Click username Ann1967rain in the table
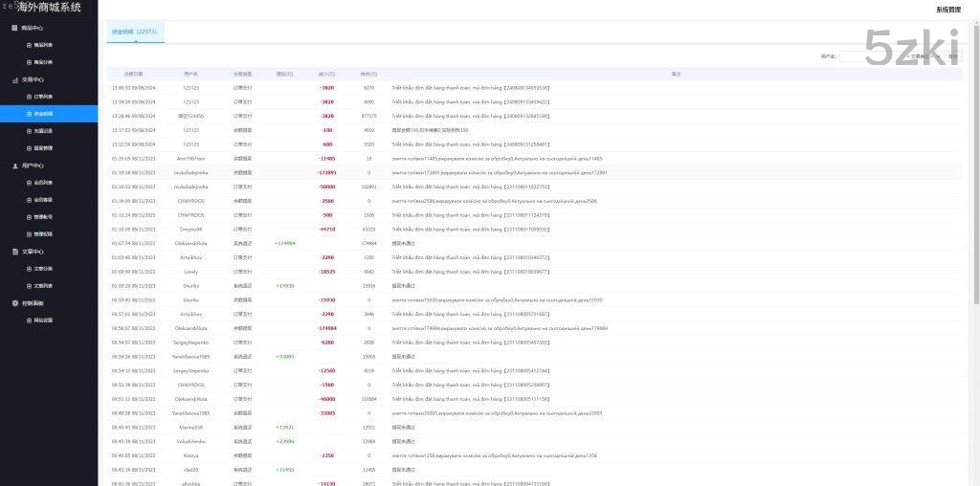The image size is (980, 486). click(190, 158)
